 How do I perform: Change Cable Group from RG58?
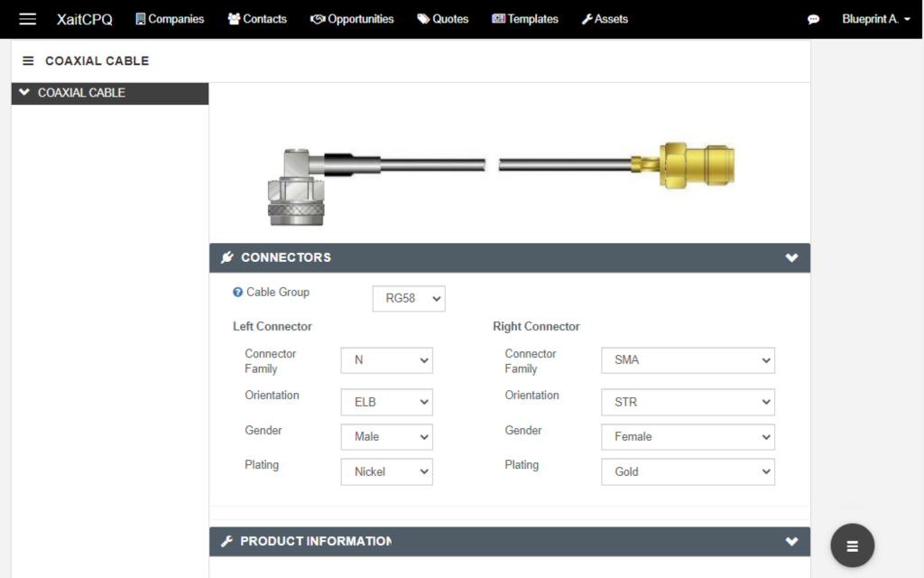coord(409,298)
